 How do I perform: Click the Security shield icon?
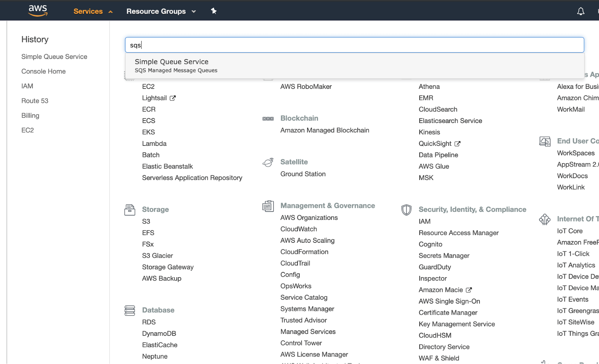406,210
